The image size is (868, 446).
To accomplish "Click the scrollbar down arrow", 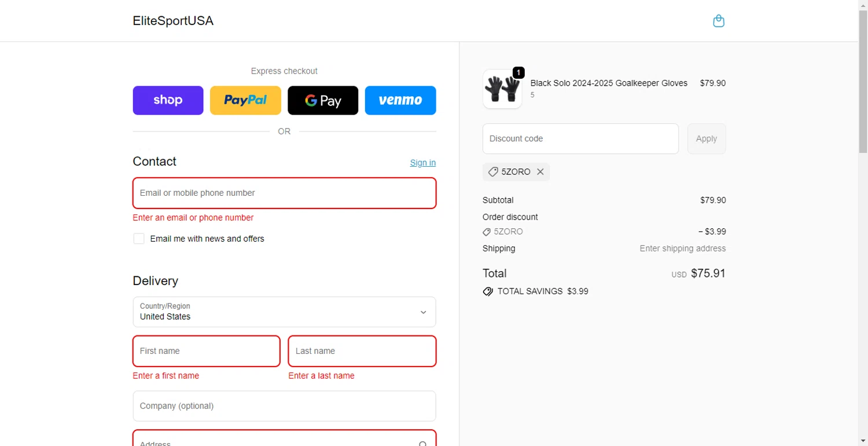I will click(863, 441).
